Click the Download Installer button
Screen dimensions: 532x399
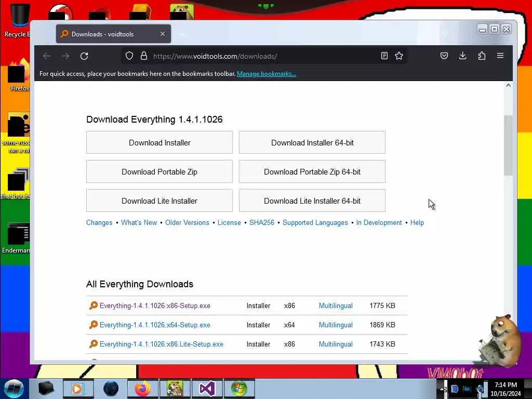point(159,142)
